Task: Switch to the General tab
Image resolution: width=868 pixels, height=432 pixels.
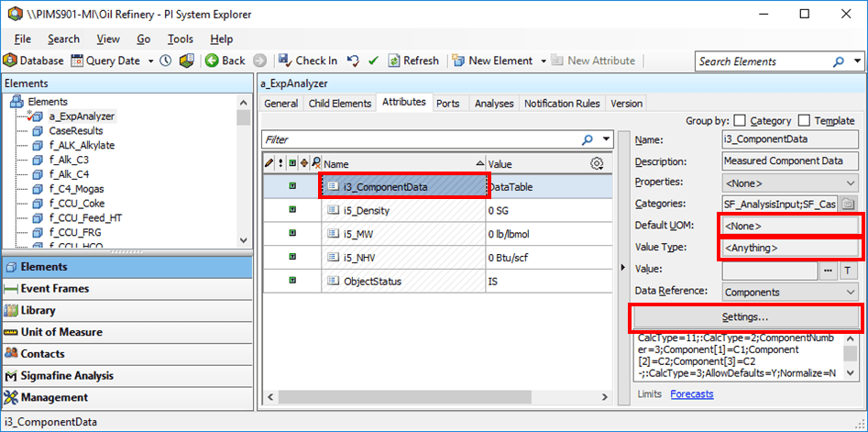Action: (x=281, y=103)
